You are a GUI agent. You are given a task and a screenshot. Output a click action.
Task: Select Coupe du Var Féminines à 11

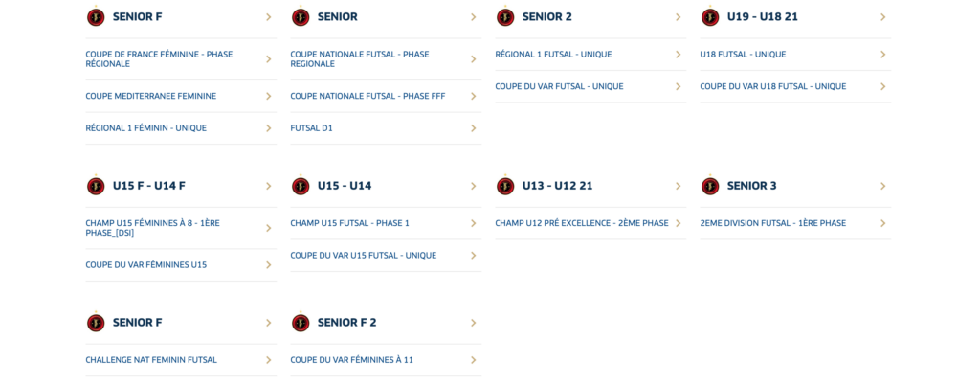point(351,360)
